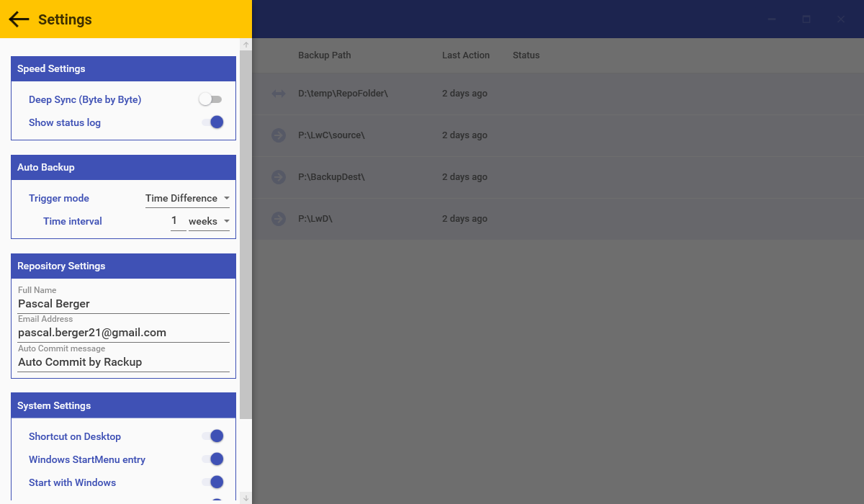Click arrow icon beside P:\BackupDest\
Screen dimensions: 864x504
(279, 177)
